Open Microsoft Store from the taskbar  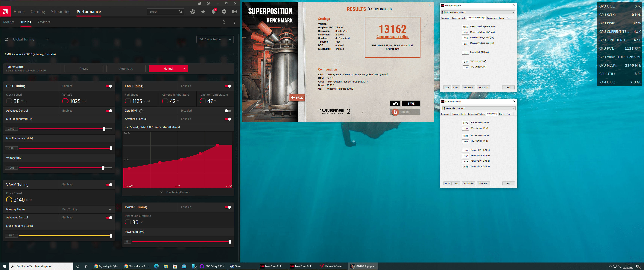coord(175,266)
